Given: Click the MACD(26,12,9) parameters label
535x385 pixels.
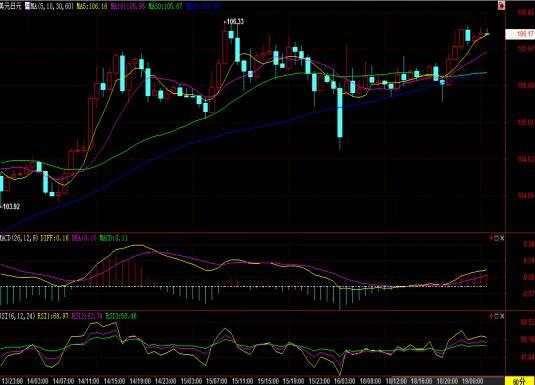Looking at the screenshot, I should point(19,238).
